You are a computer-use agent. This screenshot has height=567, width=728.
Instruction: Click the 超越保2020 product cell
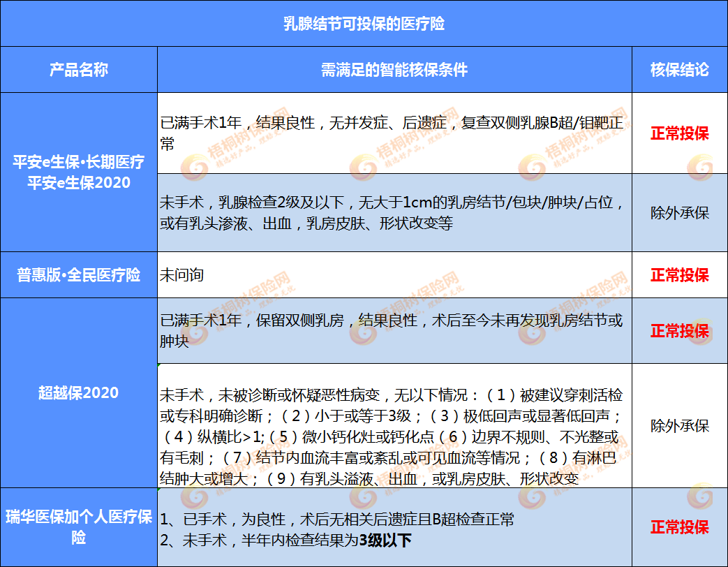79,393
